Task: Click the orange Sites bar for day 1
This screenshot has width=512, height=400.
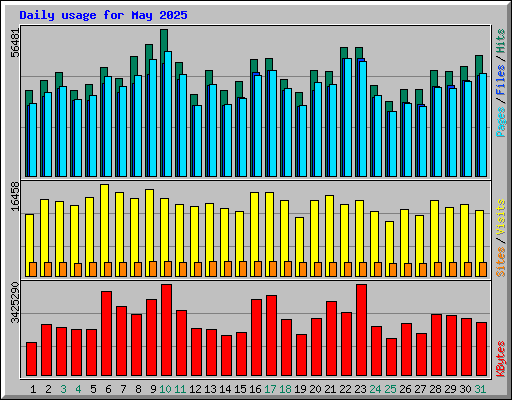Action: click(x=33, y=269)
